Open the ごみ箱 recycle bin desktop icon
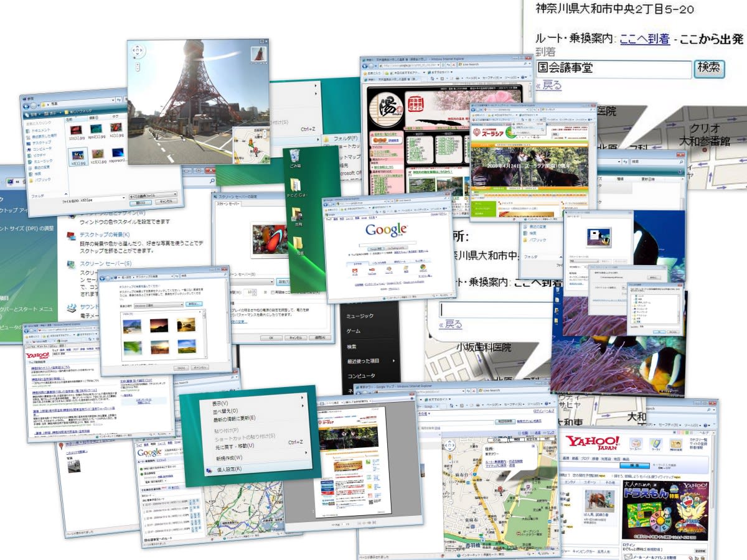Viewport: 747px width, 560px height. [x=296, y=157]
